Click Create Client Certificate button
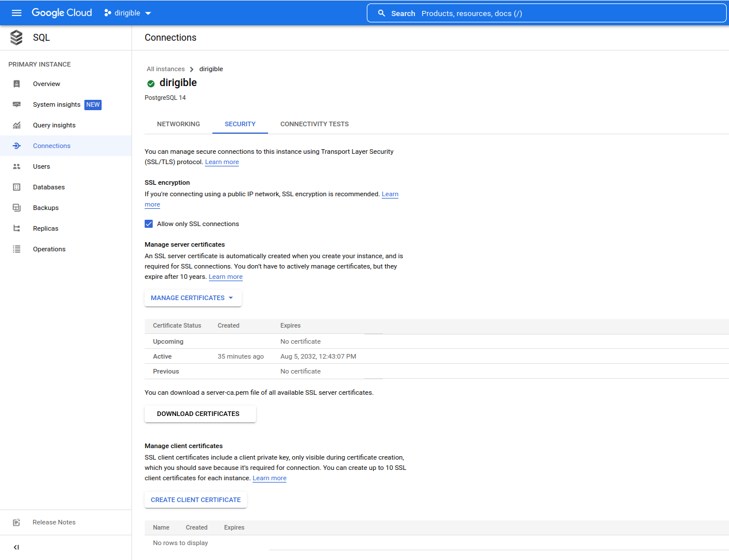This screenshot has height=560, width=729. coord(196,500)
